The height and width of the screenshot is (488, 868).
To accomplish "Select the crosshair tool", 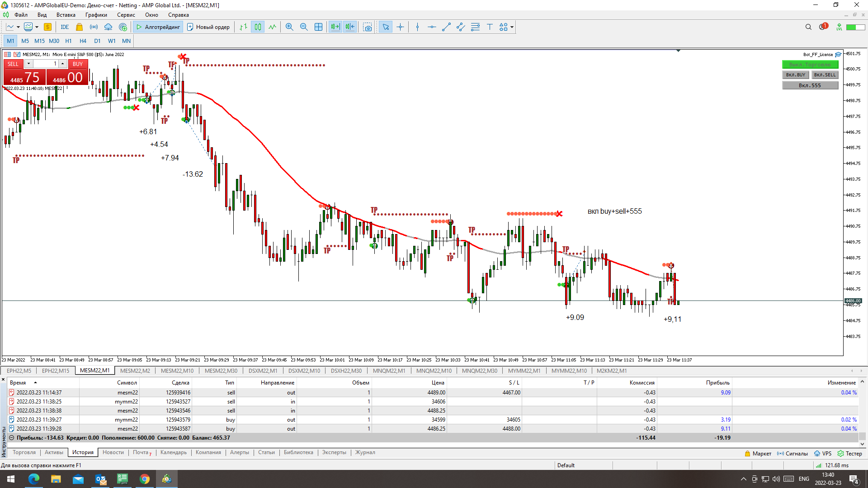I will [x=400, y=27].
